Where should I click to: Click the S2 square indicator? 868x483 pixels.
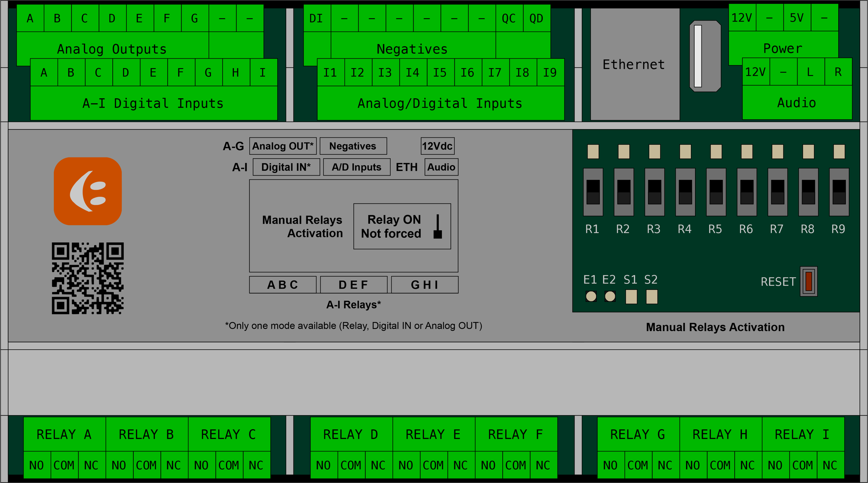tap(652, 297)
